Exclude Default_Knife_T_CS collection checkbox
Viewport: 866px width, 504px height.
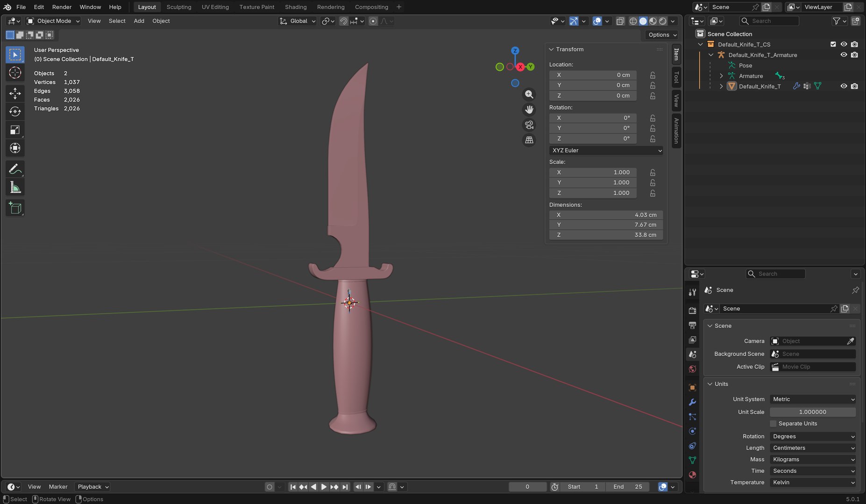point(833,44)
